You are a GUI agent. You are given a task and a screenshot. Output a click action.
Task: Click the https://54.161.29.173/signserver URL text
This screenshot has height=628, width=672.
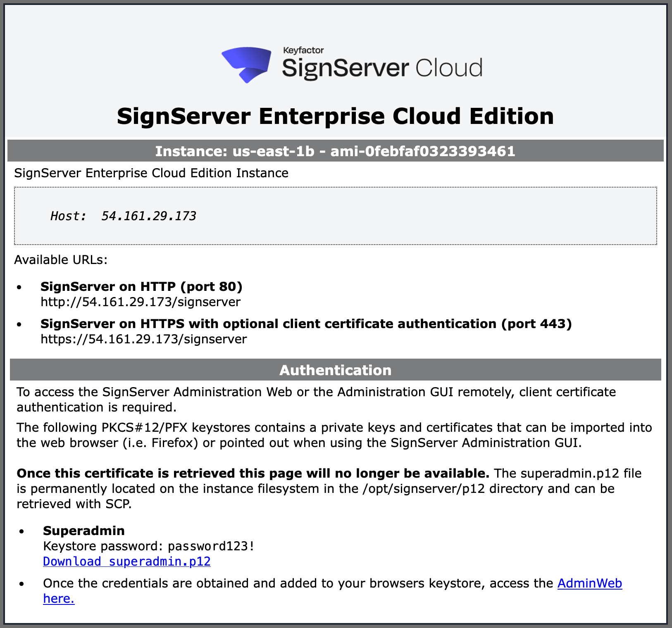[143, 339]
